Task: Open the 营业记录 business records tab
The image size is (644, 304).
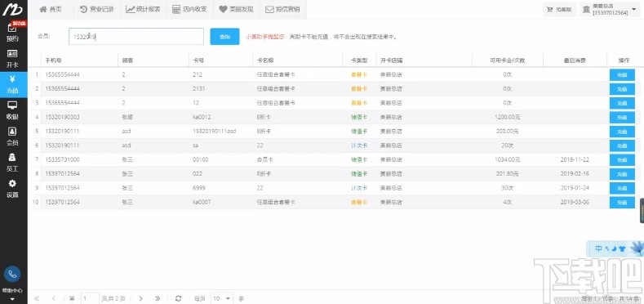Action: pyautogui.click(x=97, y=10)
